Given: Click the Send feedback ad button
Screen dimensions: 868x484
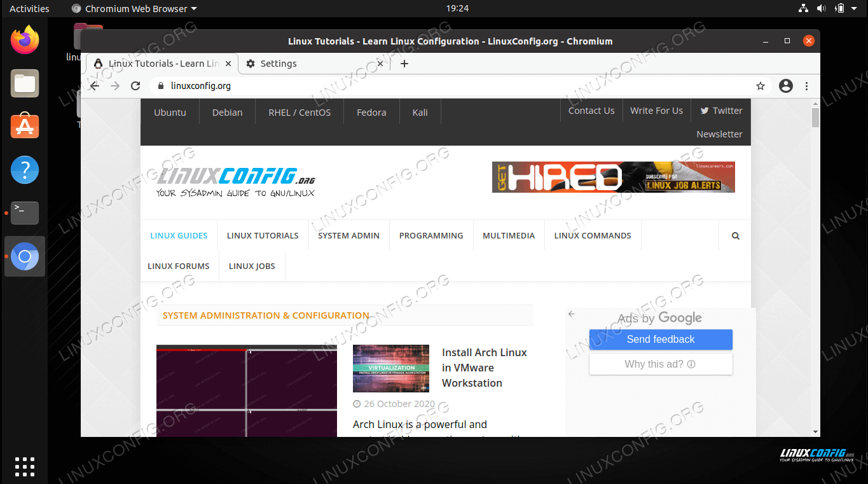Looking at the screenshot, I should coord(661,340).
